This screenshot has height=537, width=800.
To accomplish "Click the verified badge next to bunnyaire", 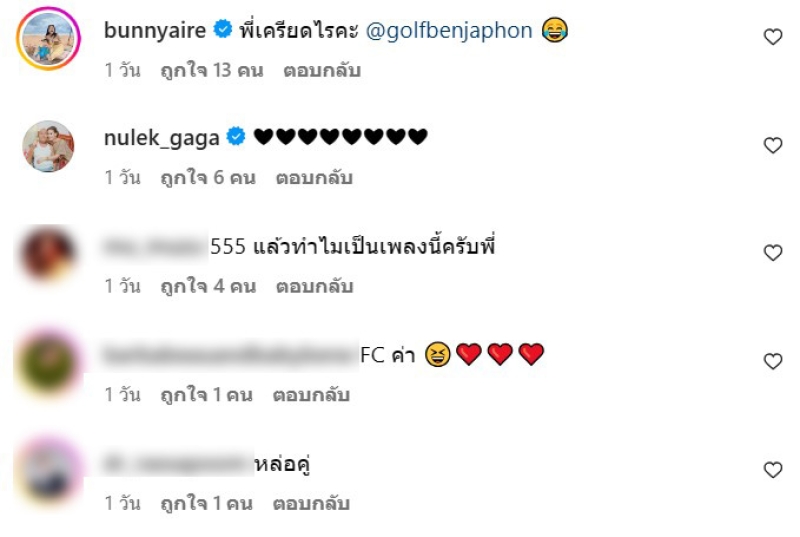I will pos(222,29).
